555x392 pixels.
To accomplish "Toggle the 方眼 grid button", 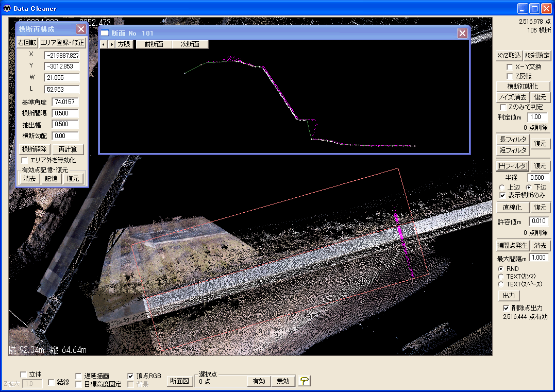I will pos(124,44).
